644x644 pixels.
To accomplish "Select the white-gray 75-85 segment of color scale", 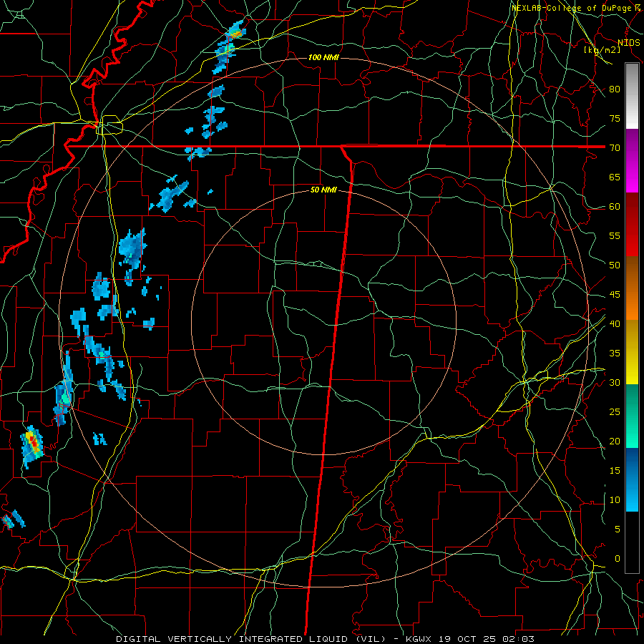I will [632, 96].
